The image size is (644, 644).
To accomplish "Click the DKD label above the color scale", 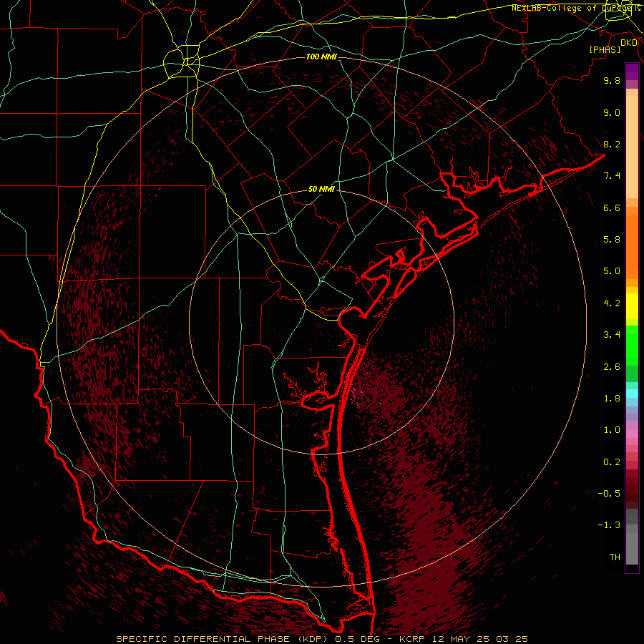I will [x=629, y=43].
